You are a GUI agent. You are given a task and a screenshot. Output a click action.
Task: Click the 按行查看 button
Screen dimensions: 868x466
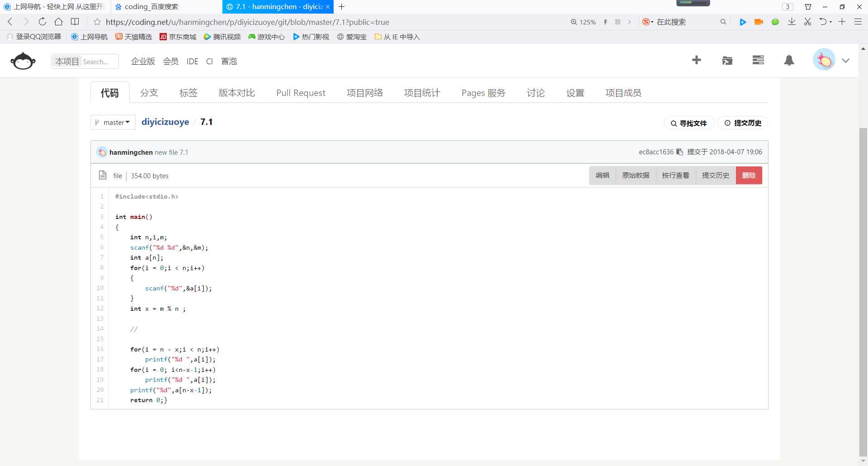click(675, 176)
